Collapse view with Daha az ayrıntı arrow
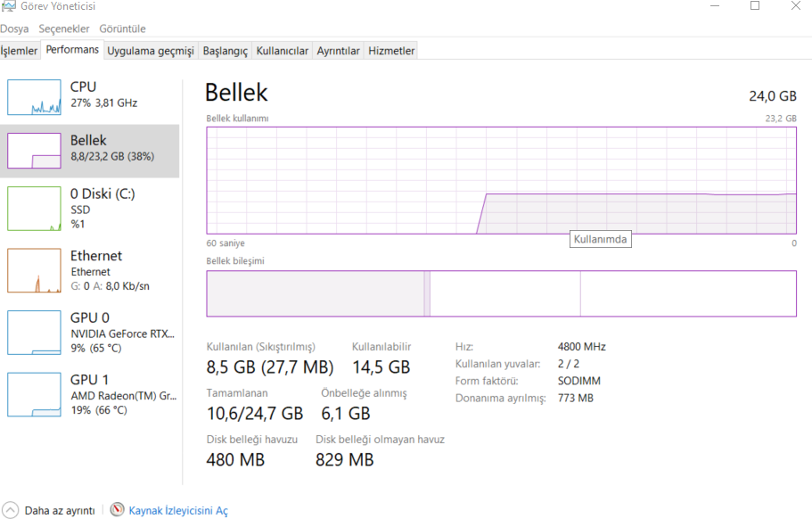 coord(11,510)
